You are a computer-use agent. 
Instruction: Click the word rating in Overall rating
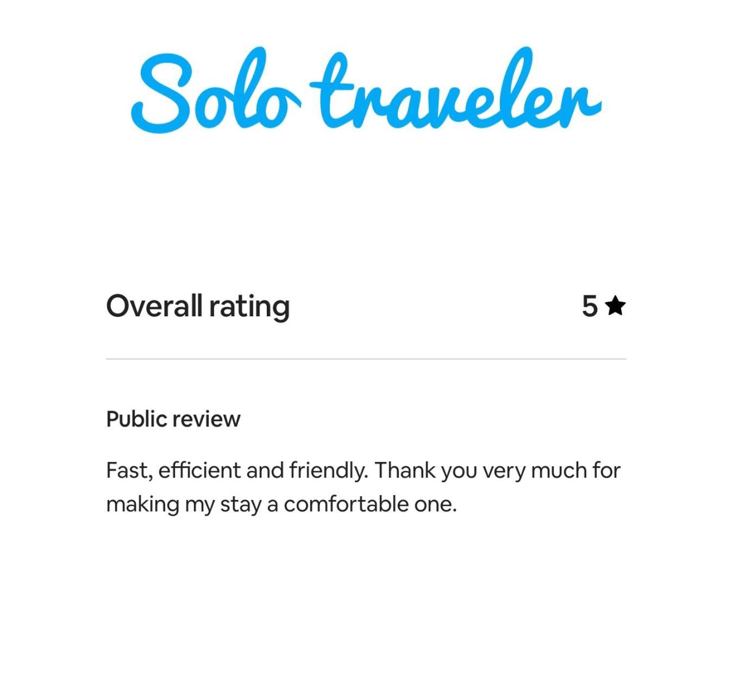click(x=249, y=308)
